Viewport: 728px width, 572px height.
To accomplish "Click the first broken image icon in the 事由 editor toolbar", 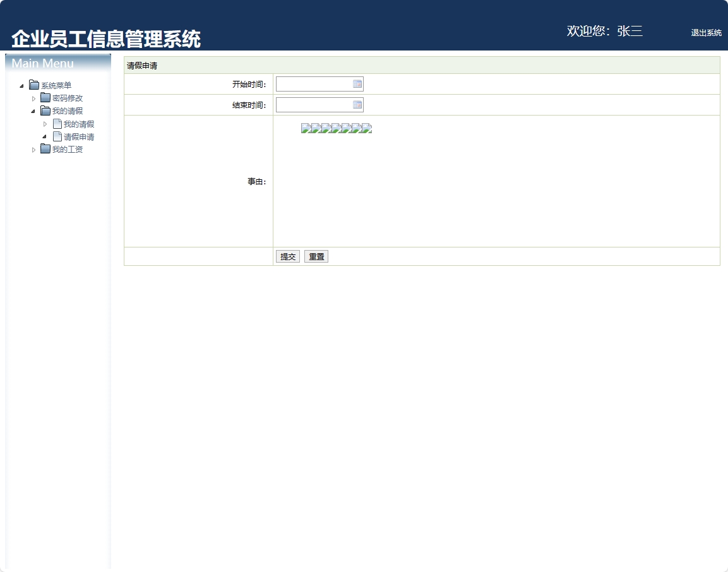I will coord(306,129).
